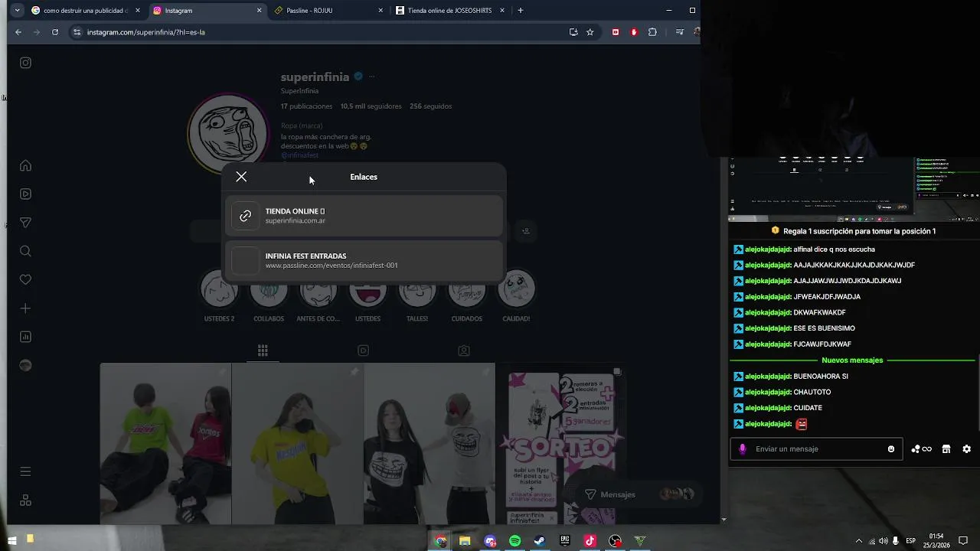Show hidden system tray icons
The width and height of the screenshot is (980, 551).
point(858,541)
